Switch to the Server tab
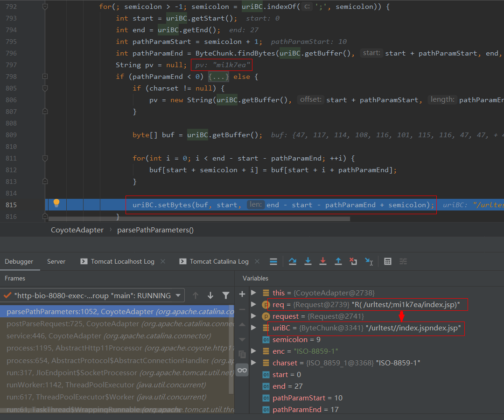 pyautogui.click(x=56, y=261)
